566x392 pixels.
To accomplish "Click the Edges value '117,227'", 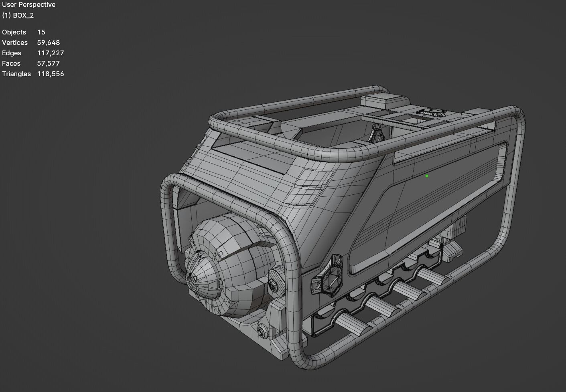I will pos(51,53).
